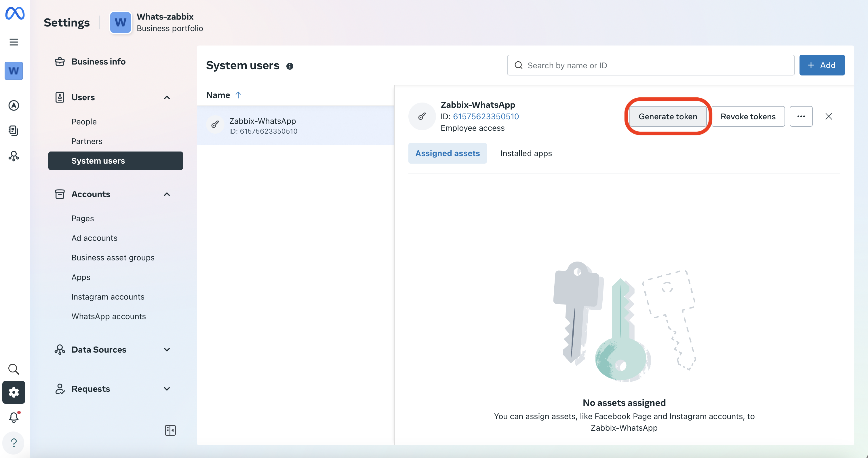Open the data sources icon in left rail
Viewport: 868px width, 458px height.
pos(14,156)
